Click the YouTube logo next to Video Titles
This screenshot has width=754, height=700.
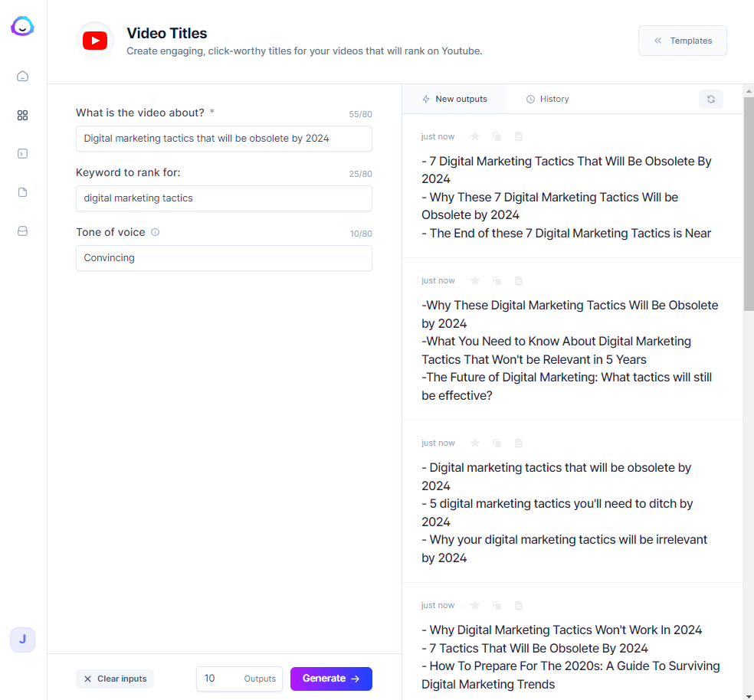tap(94, 40)
